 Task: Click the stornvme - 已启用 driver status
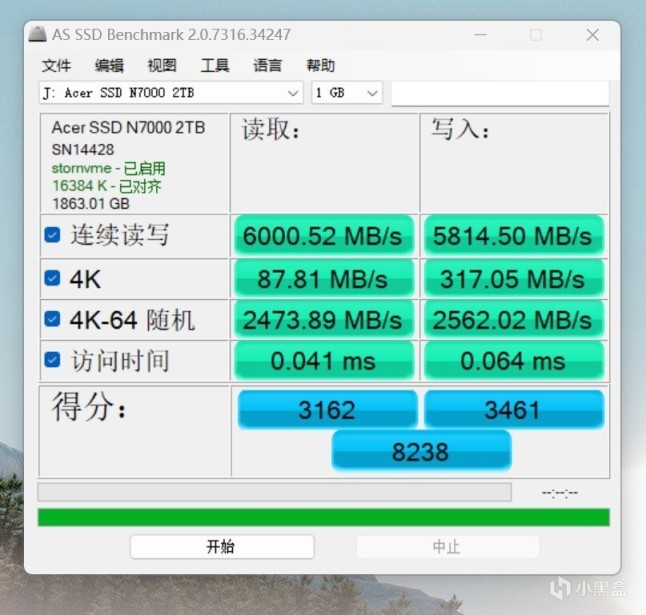(x=108, y=168)
